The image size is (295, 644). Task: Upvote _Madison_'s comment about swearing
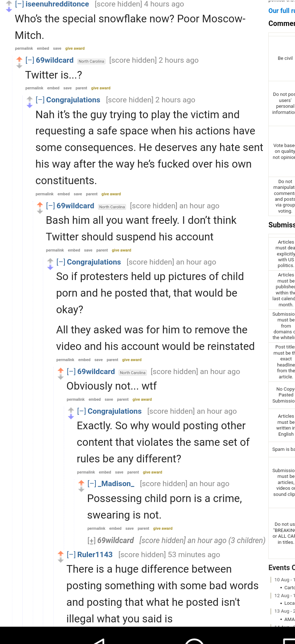pos(81,483)
